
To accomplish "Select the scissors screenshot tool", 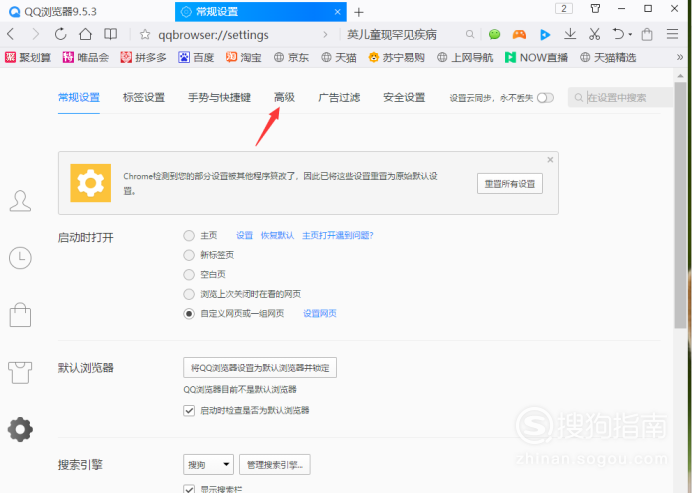I will coord(594,34).
